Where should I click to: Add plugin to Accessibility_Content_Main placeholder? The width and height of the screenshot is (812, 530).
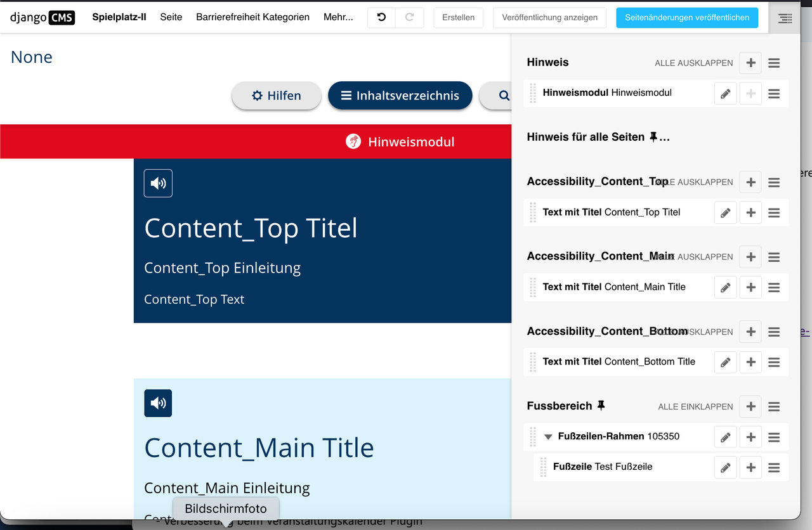(x=750, y=257)
